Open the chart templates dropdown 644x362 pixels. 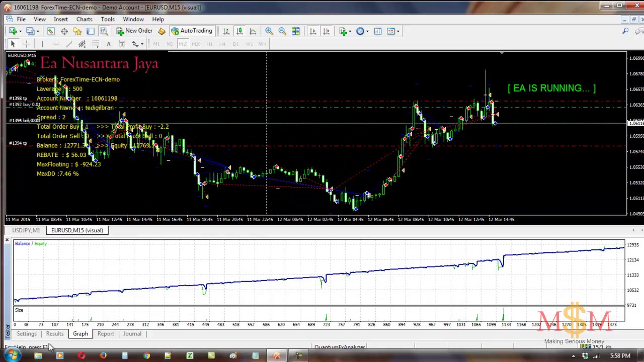tap(393, 31)
